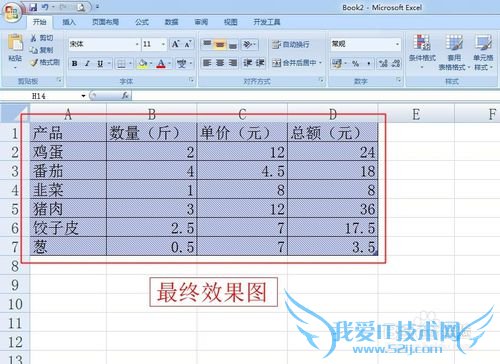Center cell text horizontally

220,63
